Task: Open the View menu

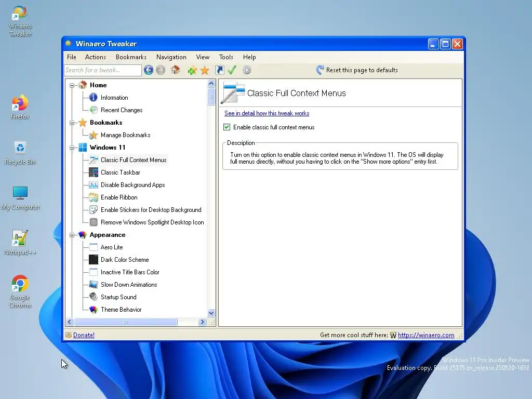Action: 203,57
